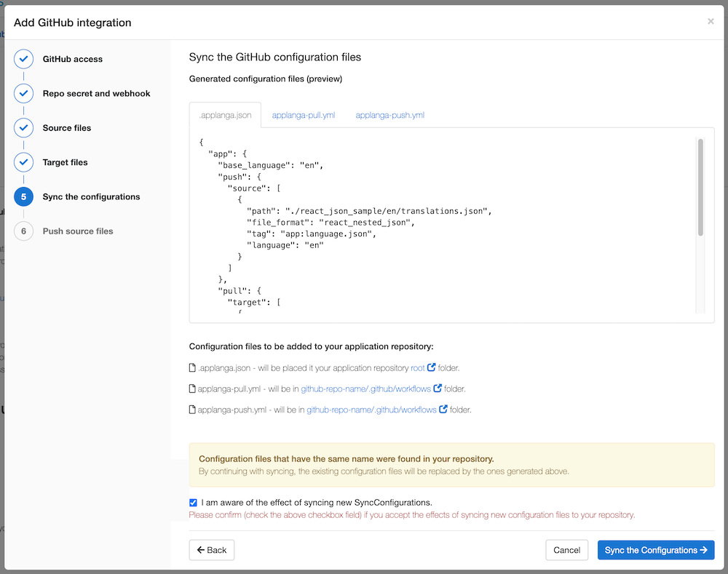The width and height of the screenshot is (728, 574).
Task: Click the step 5 circle icon
Action: (23, 197)
